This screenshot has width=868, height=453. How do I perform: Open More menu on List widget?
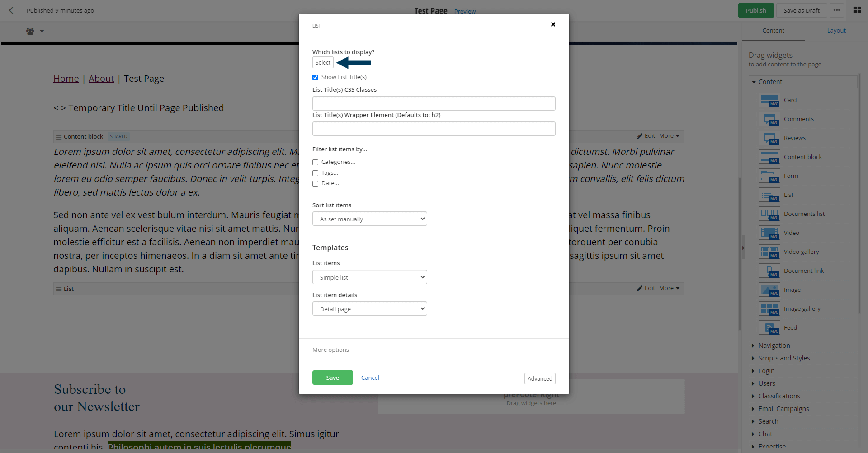[x=669, y=288]
